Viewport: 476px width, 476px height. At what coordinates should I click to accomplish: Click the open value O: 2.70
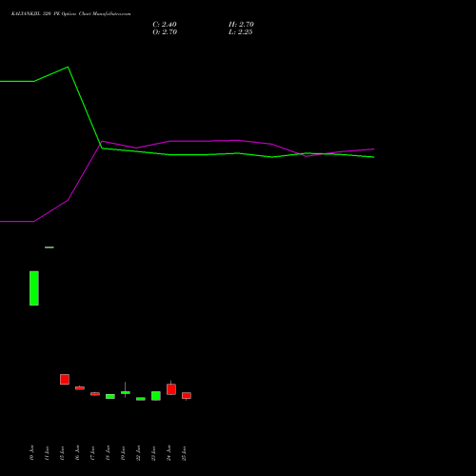point(165,32)
